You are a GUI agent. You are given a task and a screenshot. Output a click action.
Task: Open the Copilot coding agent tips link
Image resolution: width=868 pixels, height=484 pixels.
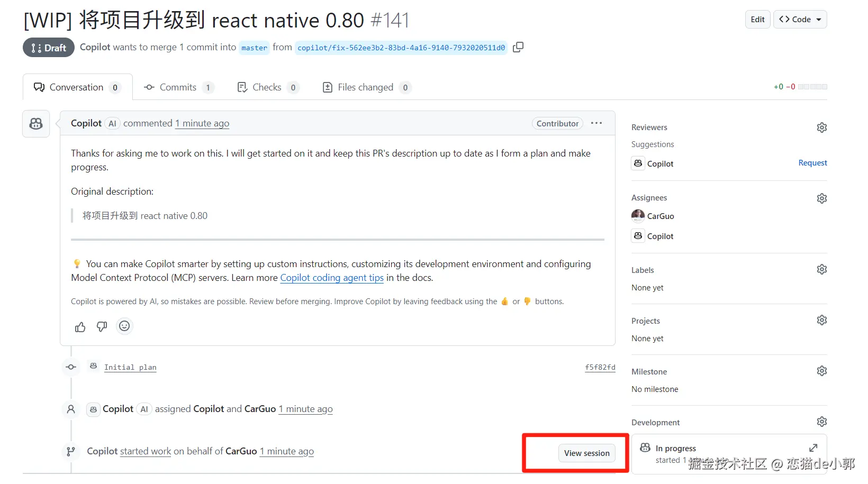332,278
